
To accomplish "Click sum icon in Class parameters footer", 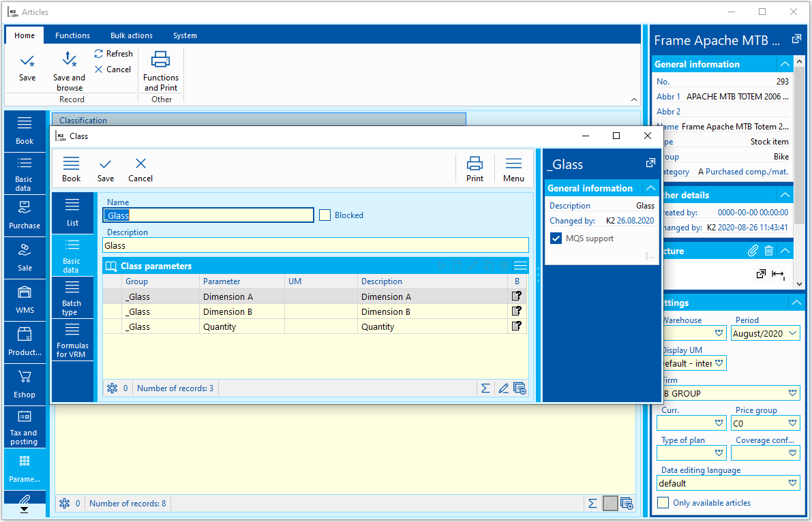I will [x=485, y=388].
